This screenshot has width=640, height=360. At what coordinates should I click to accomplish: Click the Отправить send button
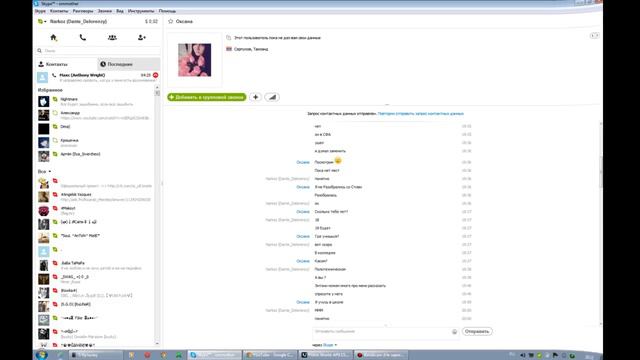tap(477, 331)
